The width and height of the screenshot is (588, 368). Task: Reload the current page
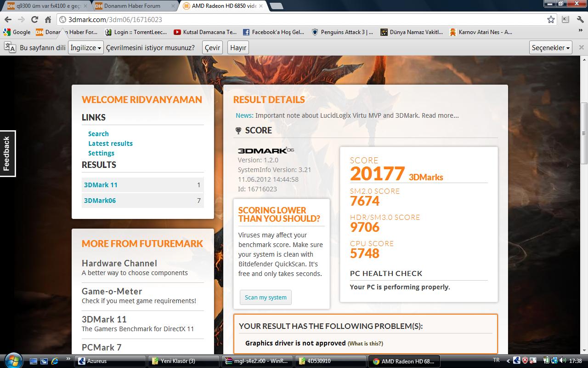tap(34, 19)
